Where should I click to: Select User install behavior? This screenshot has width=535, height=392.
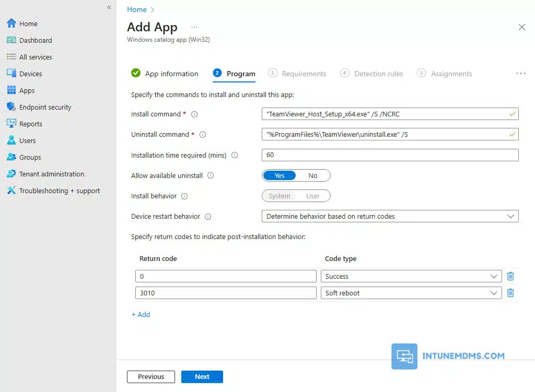pyautogui.click(x=313, y=196)
